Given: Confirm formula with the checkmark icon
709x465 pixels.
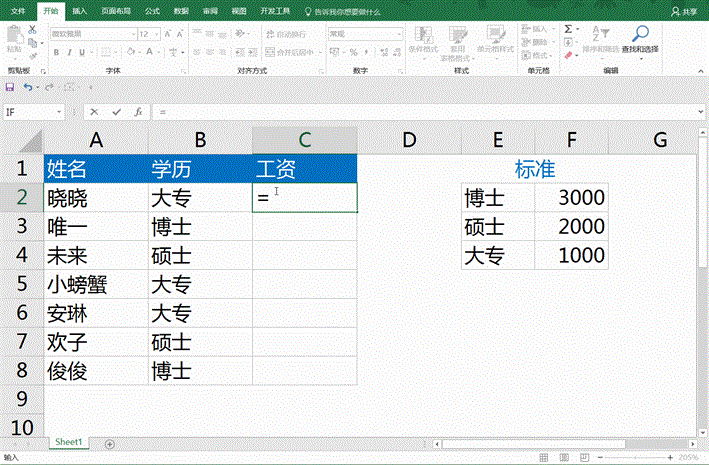Looking at the screenshot, I should pyautogui.click(x=116, y=112).
